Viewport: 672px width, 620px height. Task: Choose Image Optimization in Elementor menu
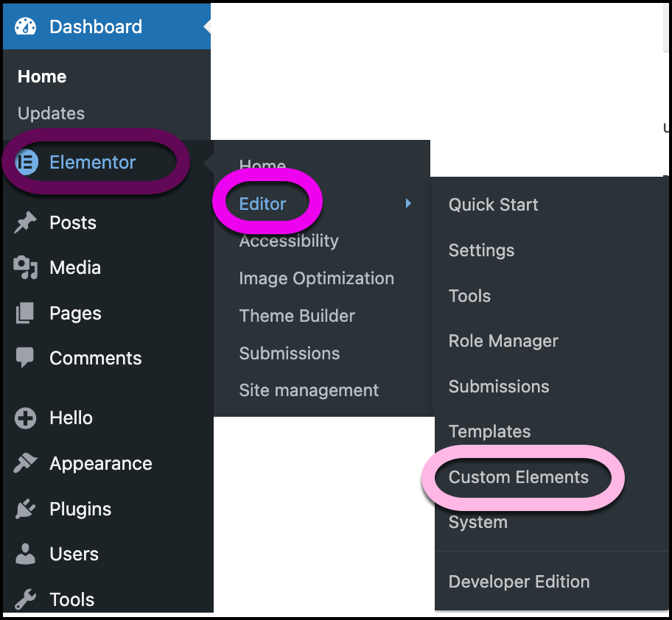click(x=316, y=278)
